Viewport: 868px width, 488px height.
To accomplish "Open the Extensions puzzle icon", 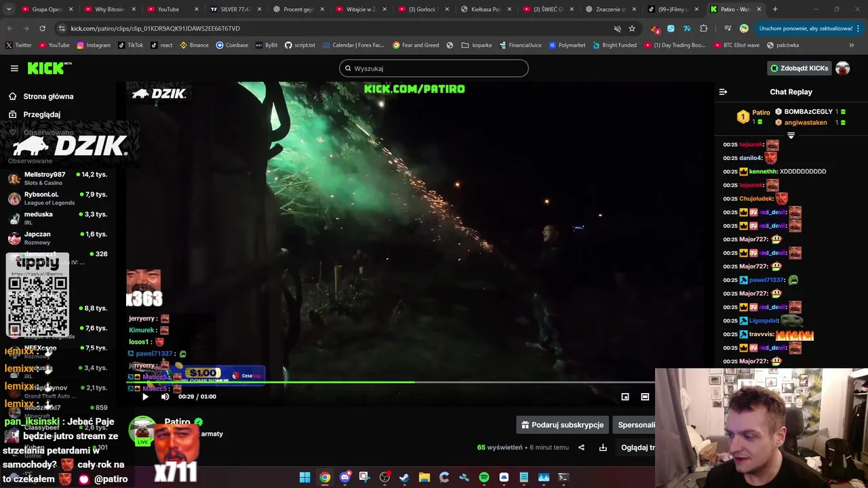I will [x=703, y=28].
